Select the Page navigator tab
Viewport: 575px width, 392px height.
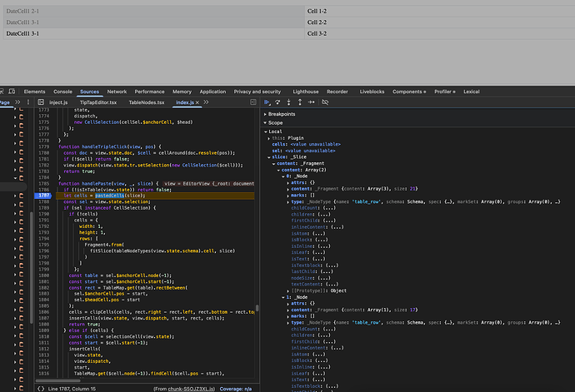(x=5, y=102)
